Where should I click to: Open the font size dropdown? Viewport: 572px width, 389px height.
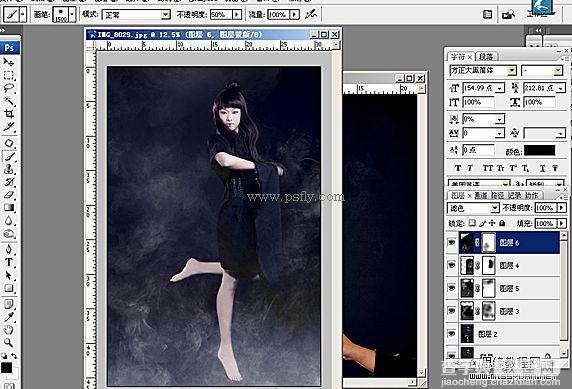coord(500,88)
